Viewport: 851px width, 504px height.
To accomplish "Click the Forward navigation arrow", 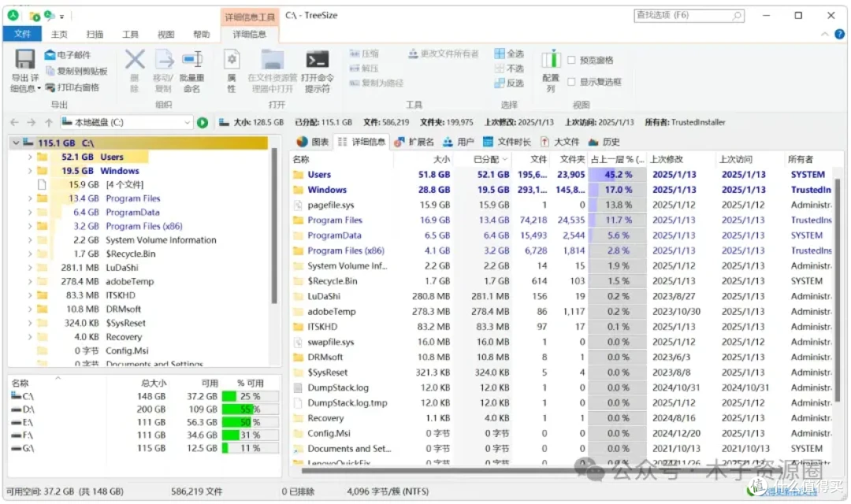I will coord(32,123).
